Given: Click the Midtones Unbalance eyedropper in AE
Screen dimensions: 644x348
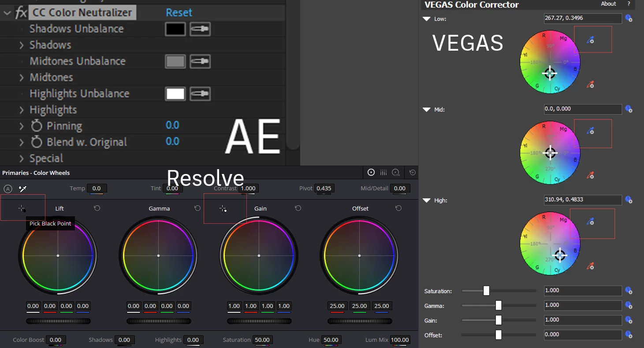Looking at the screenshot, I should pos(200,62).
